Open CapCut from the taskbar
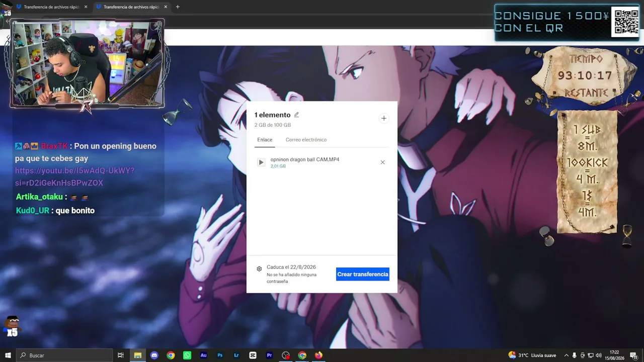 [x=253, y=355]
